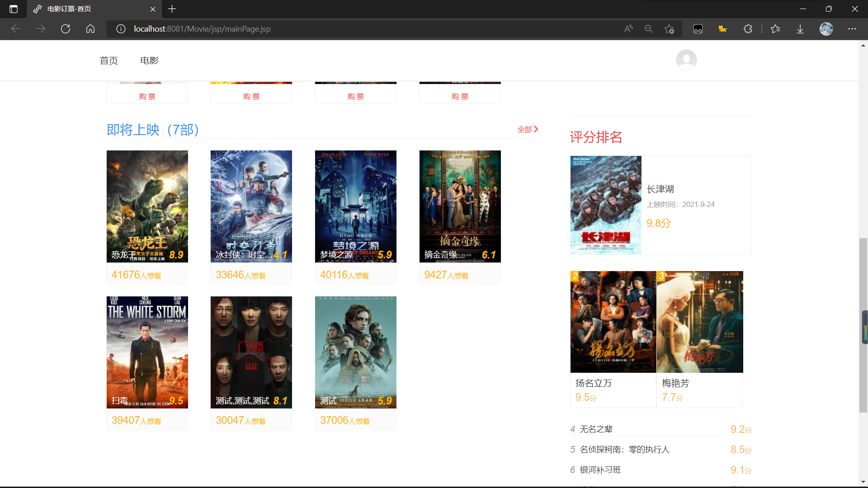
Task: Click the first 购票 button
Action: (x=146, y=96)
